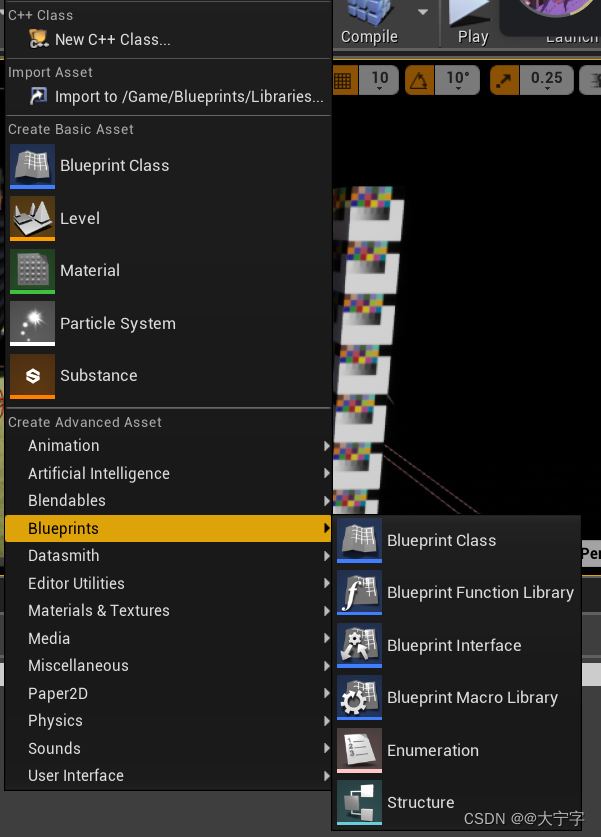
Task: Choose Blueprint Interface label
Action: (454, 645)
